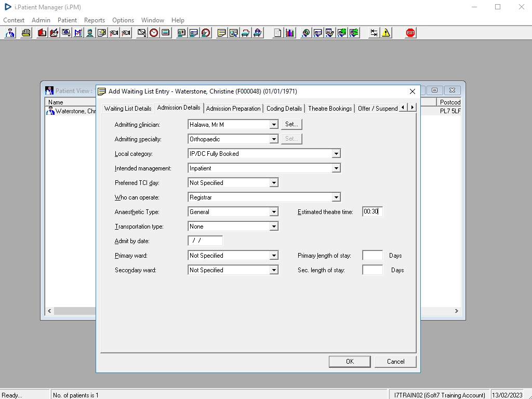Click the masked surgeon icon in the toolbar
Image resolution: width=532 pixels, height=399 pixels.
pyautogui.click(x=90, y=33)
